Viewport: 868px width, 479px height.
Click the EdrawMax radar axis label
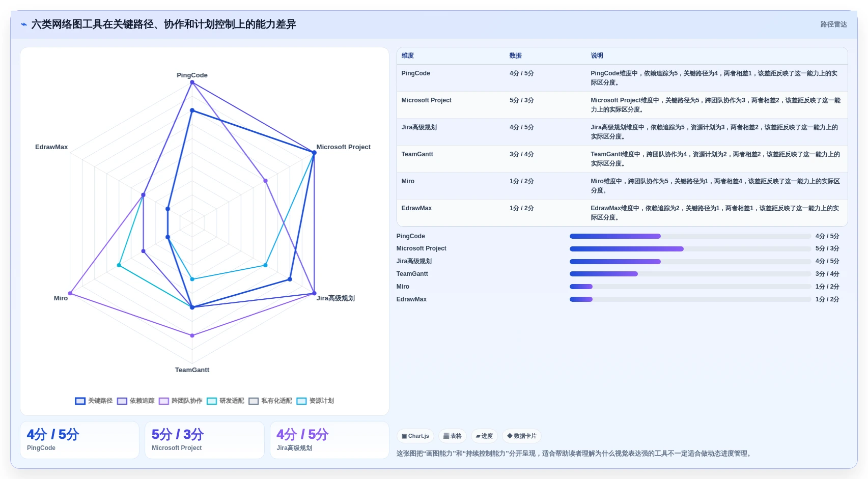[51, 147]
